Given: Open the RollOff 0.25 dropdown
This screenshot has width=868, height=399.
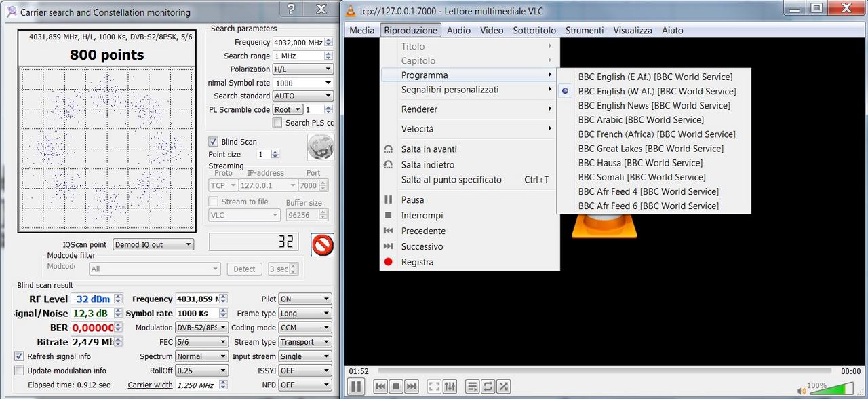Looking at the screenshot, I should [x=201, y=370].
